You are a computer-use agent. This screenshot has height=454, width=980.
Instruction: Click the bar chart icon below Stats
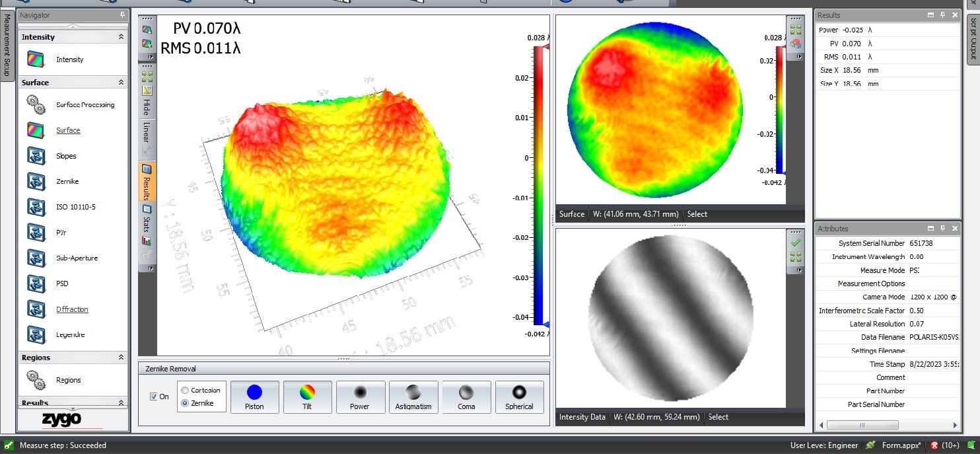coord(147,241)
